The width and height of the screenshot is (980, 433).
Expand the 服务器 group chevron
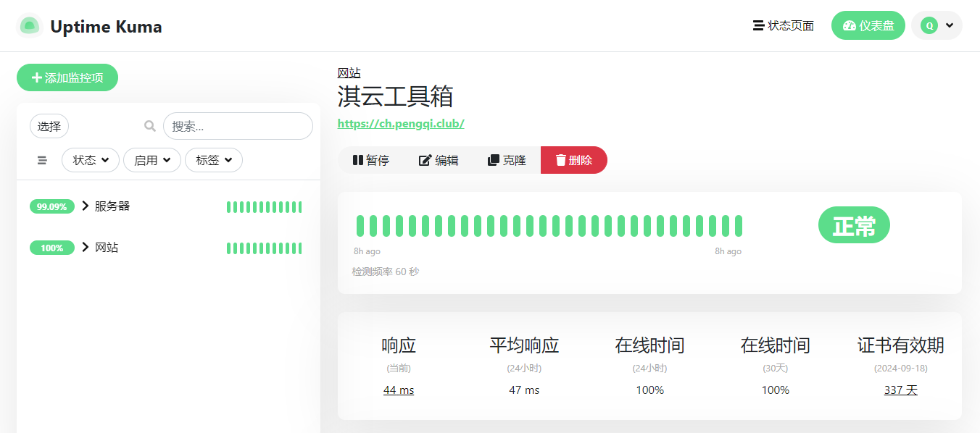[86, 206]
